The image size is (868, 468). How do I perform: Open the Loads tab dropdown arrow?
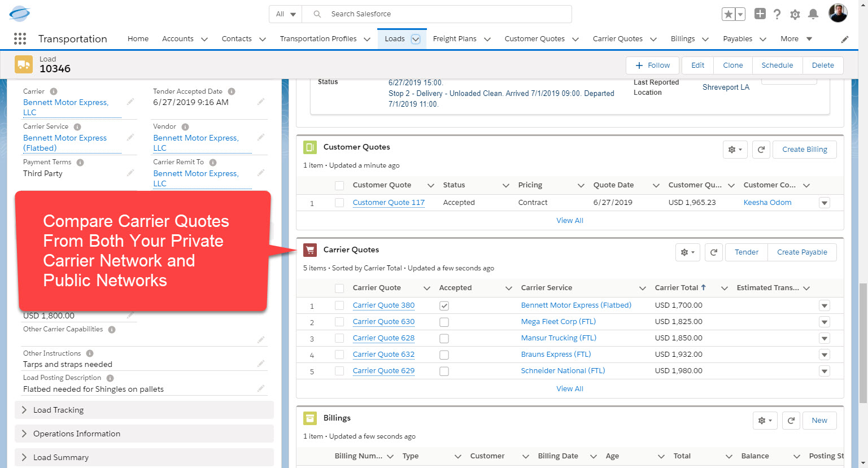(416, 38)
